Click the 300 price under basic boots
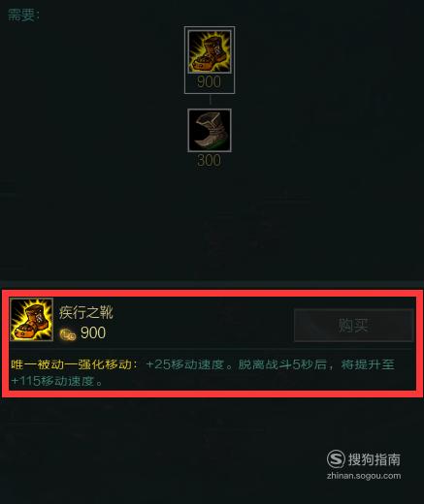The width and height of the screenshot is (424, 504). tap(209, 161)
